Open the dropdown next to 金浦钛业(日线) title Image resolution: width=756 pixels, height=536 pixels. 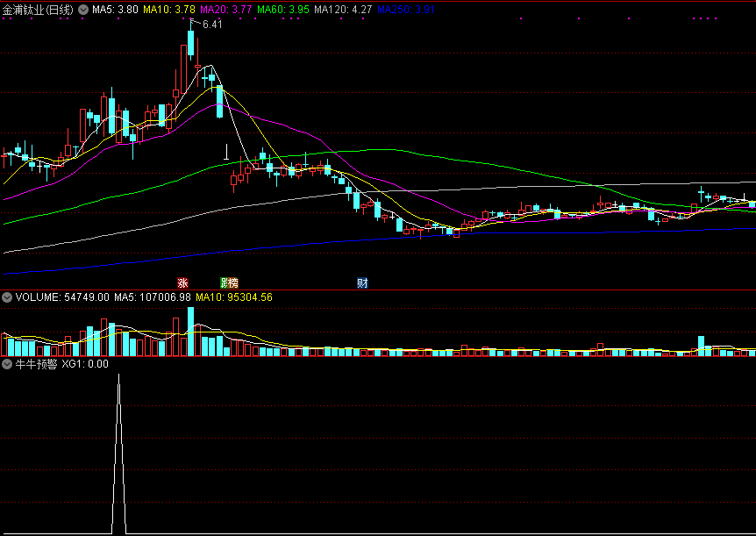click(x=83, y=9)
